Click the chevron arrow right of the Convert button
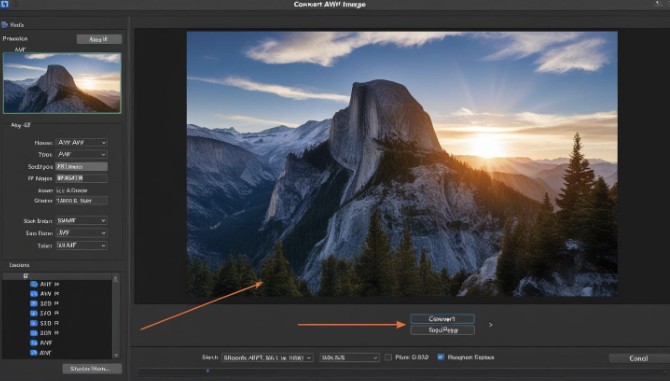The image size is (670, 381). click(491, 325)
